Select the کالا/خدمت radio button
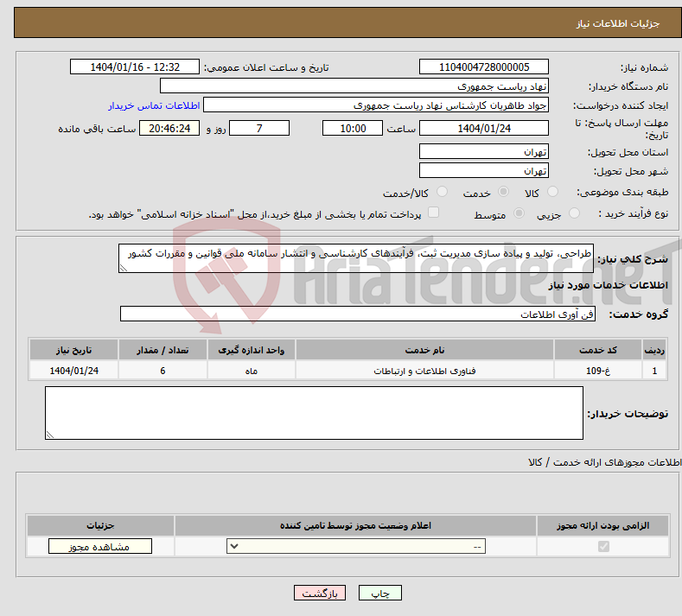Image resolution: width=682 pixels, height=616 pixels. click(442, 192)
